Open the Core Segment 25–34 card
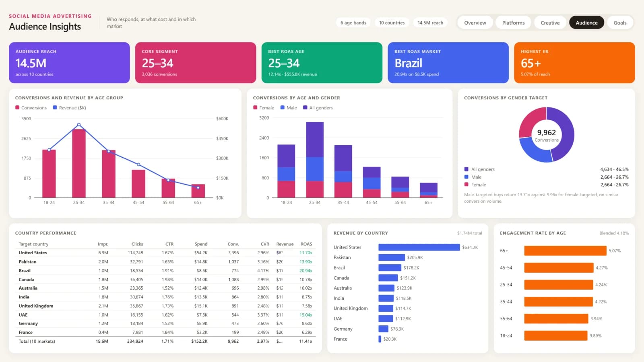The image size is (644, 362). (196, 63)
